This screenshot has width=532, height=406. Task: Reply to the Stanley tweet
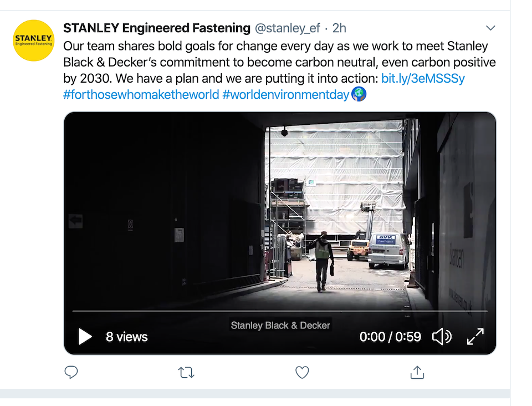pyautogui.click(x=71, y=372)
